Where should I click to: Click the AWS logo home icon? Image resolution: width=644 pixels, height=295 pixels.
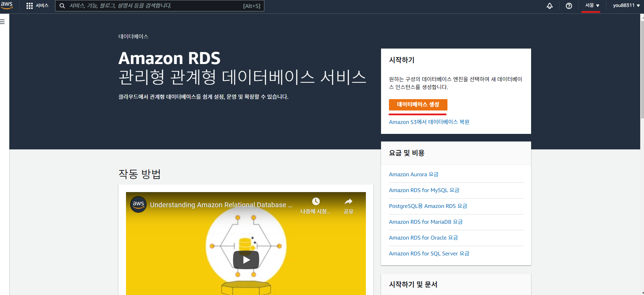pyautogui.click(x=7, y=5)
